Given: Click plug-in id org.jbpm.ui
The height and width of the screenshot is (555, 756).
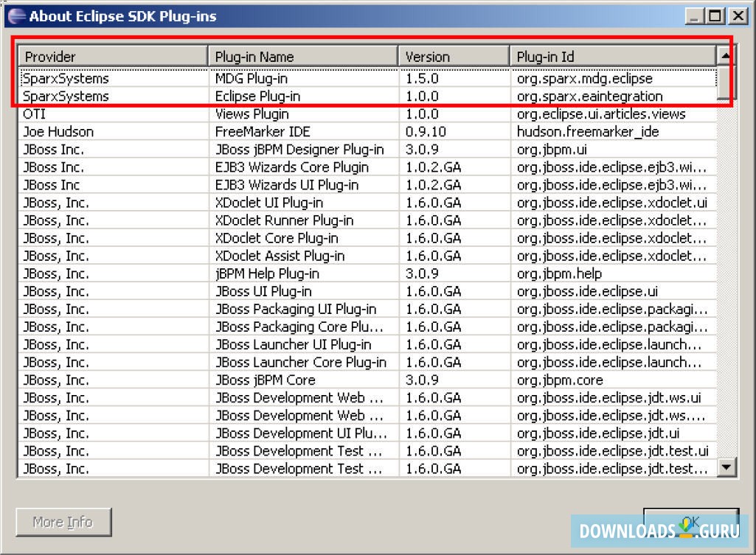Looking at the screenshot, I should point(552,150).
